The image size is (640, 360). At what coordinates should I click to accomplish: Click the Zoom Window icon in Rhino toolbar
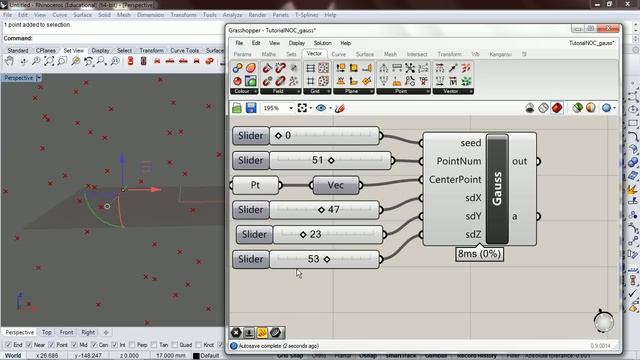pyautogui.click(x=62, y=61)
